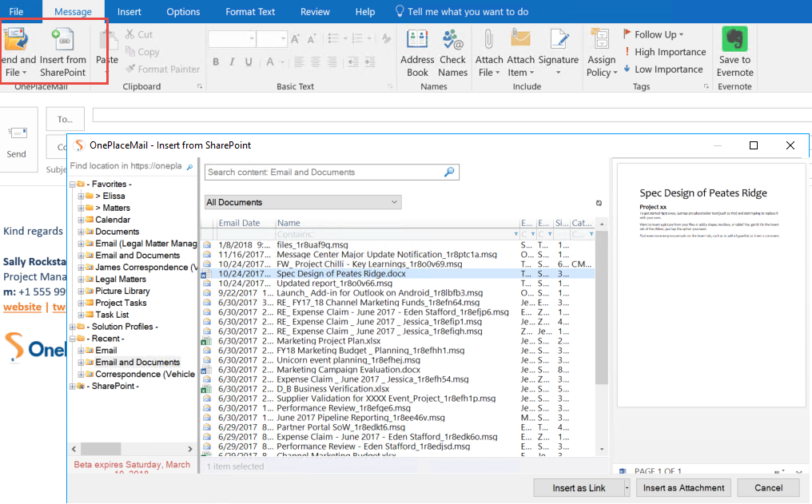Expand the Legal Matters library node

point(81,280)
